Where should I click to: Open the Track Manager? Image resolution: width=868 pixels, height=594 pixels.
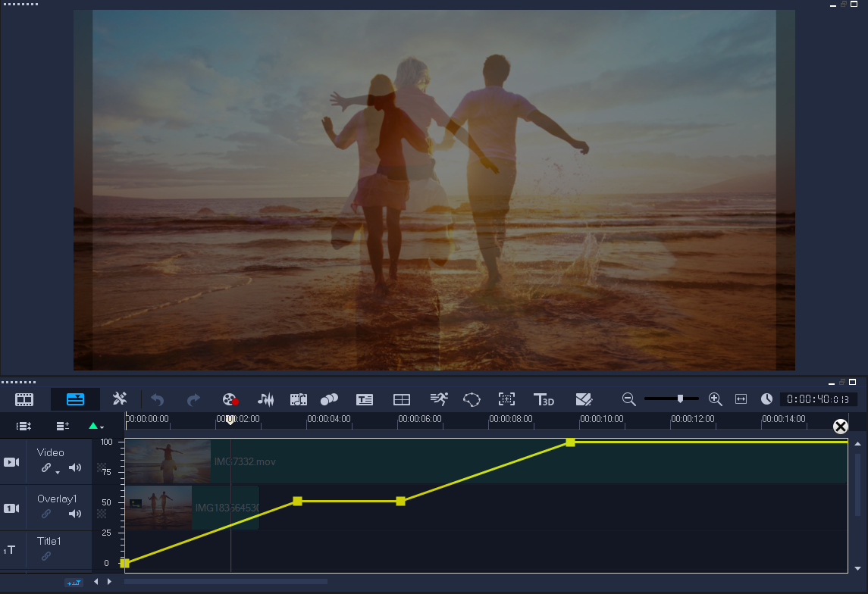tap(61, 426)
